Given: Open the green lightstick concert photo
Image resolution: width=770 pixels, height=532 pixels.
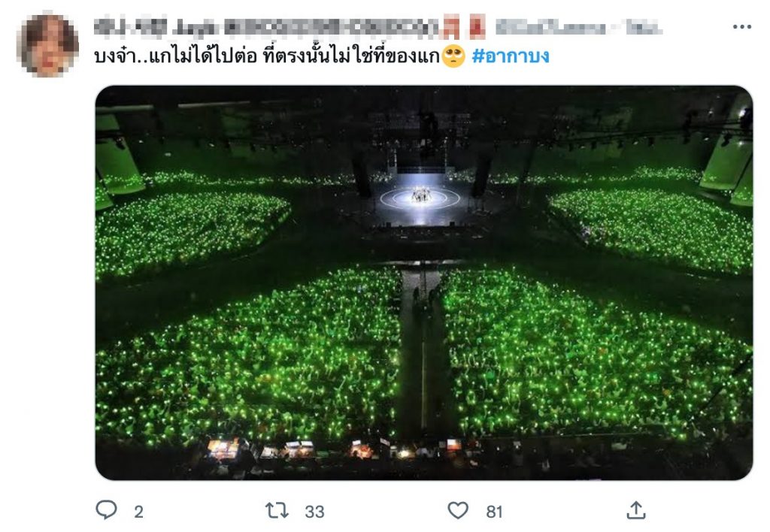Looking at the screenshot, I should [423, 283].
